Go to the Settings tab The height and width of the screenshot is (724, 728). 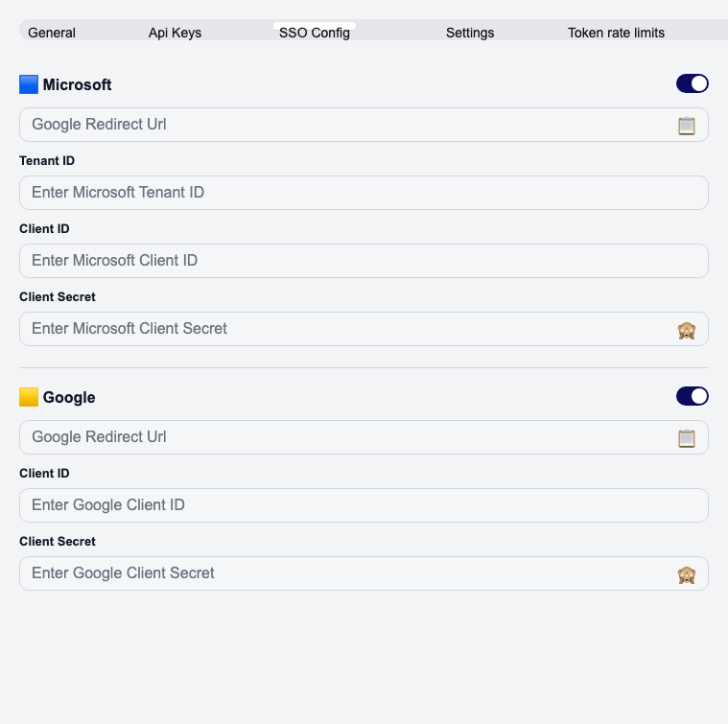[470, 33]
